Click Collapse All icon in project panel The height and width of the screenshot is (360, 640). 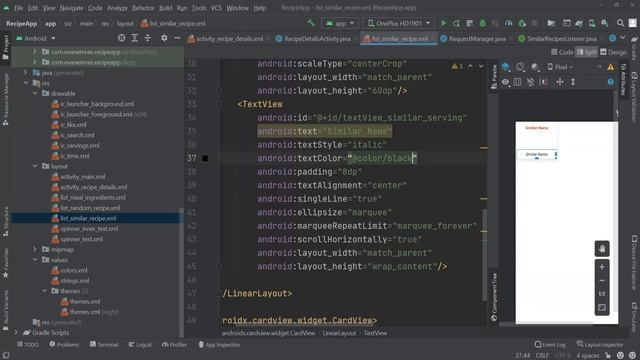[148, 38]
